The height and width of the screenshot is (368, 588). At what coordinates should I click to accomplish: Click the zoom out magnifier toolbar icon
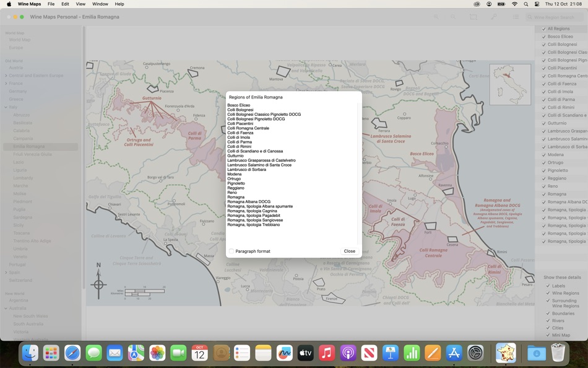[453, 17]
